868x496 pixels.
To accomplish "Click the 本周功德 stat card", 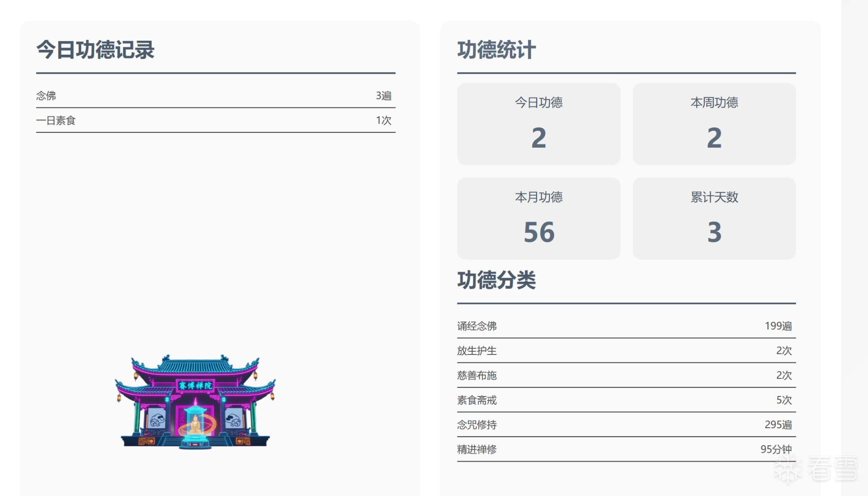I will (714, 124).
